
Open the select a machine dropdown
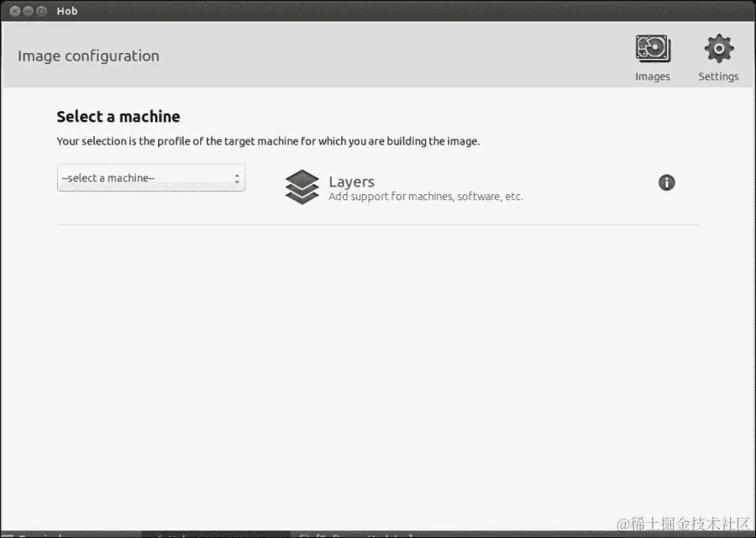pos(151,178)
